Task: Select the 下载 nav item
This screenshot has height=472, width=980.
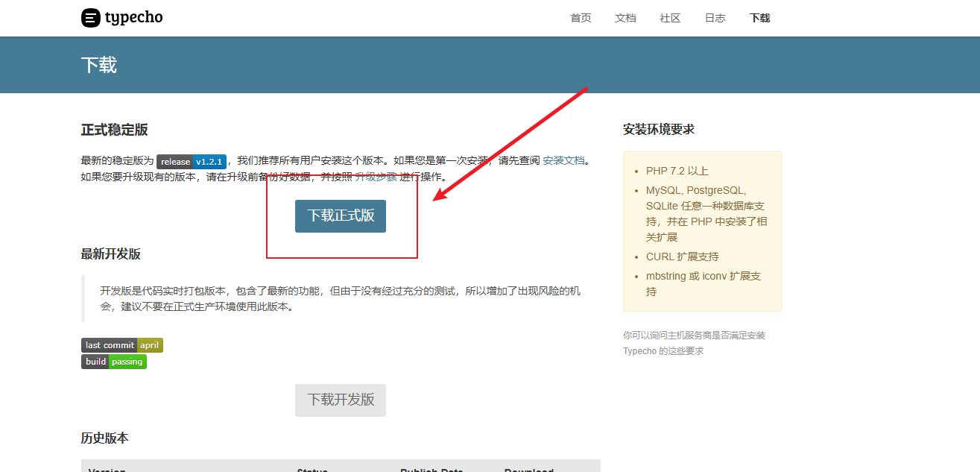Action: [759, 18]
